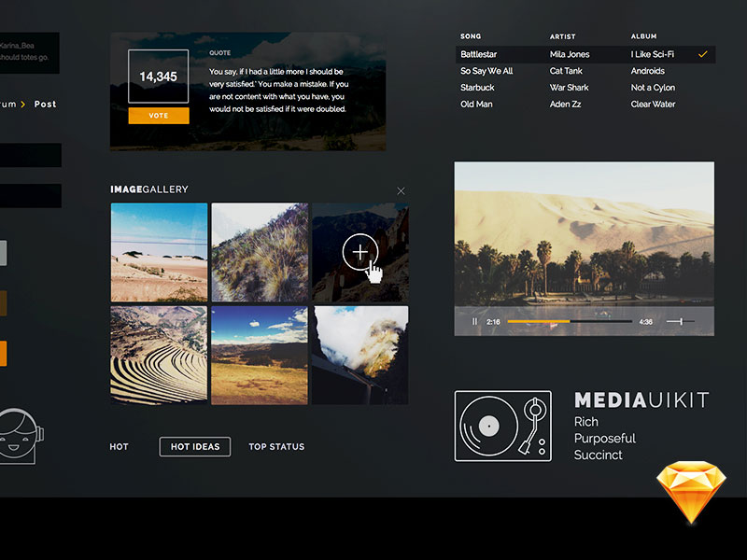Select the HOT IDEAS tab

[195, 447]
